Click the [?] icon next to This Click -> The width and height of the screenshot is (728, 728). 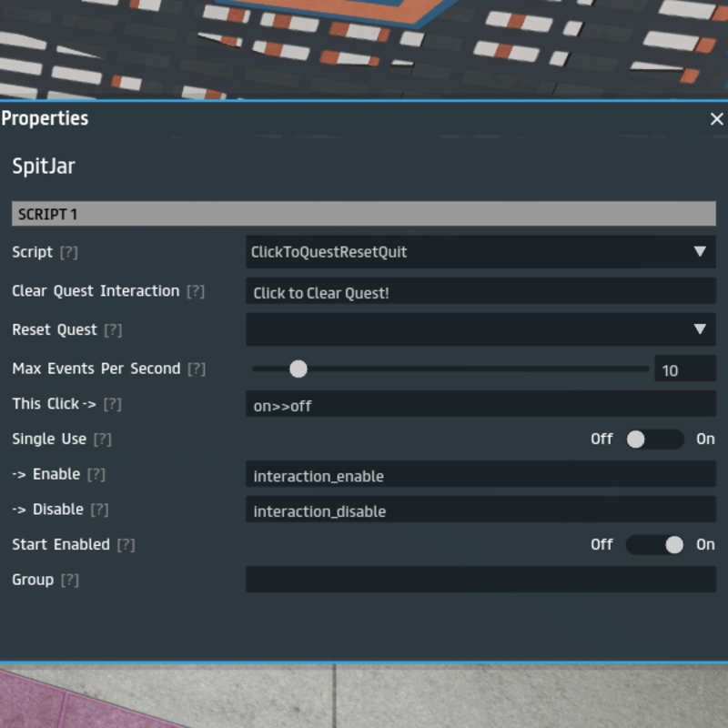click(x=113, y=404)
